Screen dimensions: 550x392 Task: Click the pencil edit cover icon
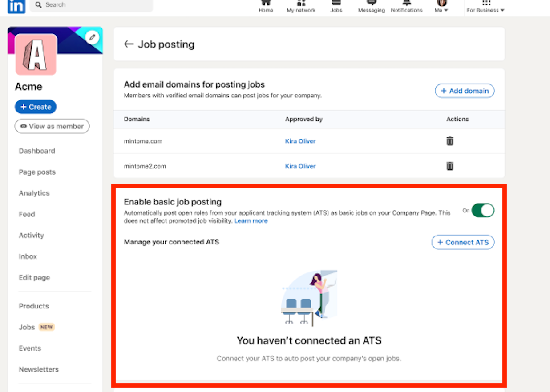click(x=92, y=37)
